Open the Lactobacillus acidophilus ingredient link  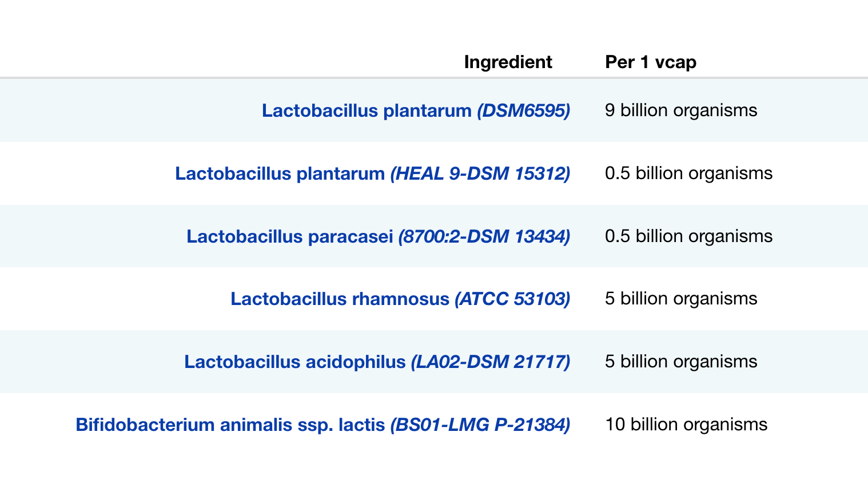pyautogui.click(x=294, y=362)
